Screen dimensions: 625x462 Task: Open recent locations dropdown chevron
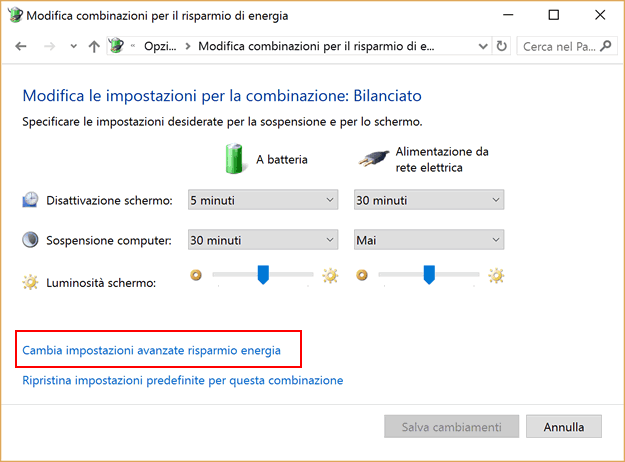pyautogui.click(x=73, y=46)
